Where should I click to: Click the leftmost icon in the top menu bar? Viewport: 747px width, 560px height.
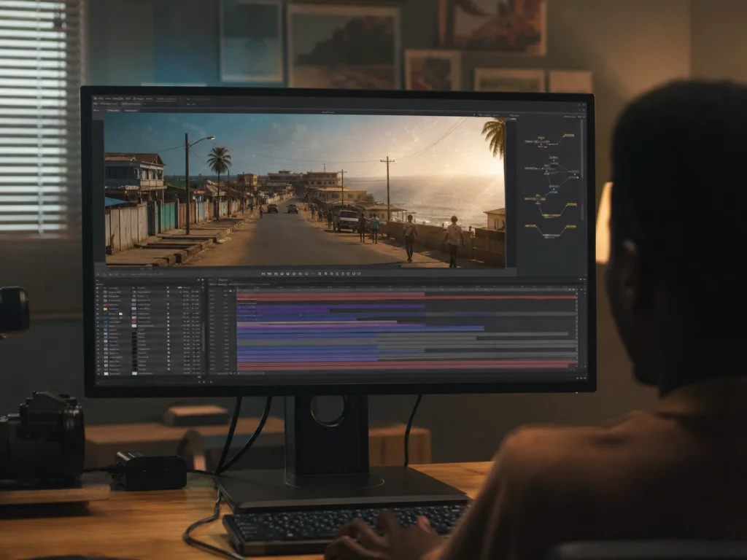tap(96, 98)
